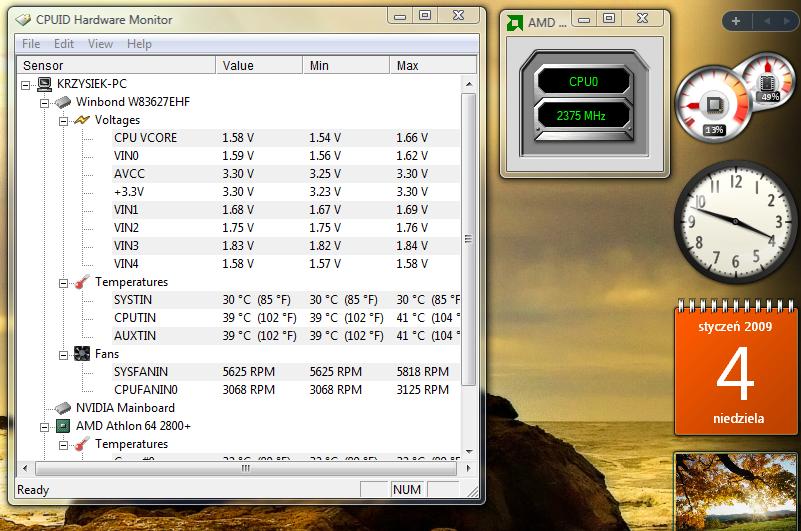Go to next sidebar gadget page
801x531 pixels.
[x=787, y=21]
